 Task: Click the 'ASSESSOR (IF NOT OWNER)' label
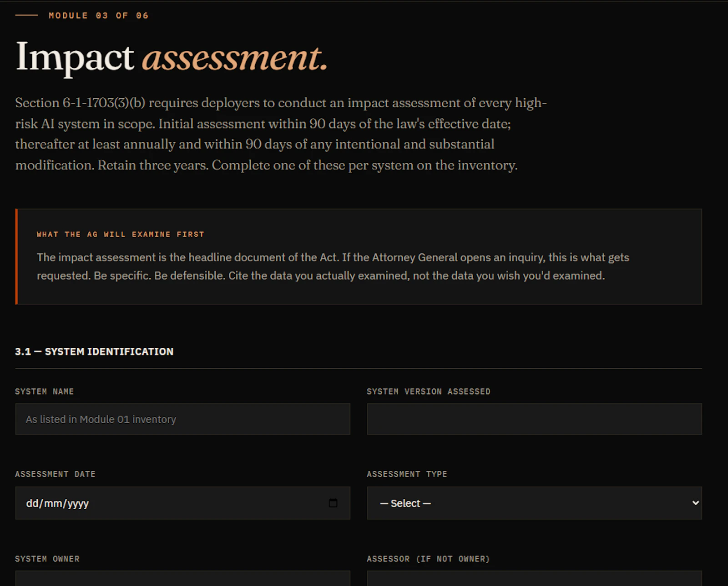pyautogui.click(x=429, y=559)
